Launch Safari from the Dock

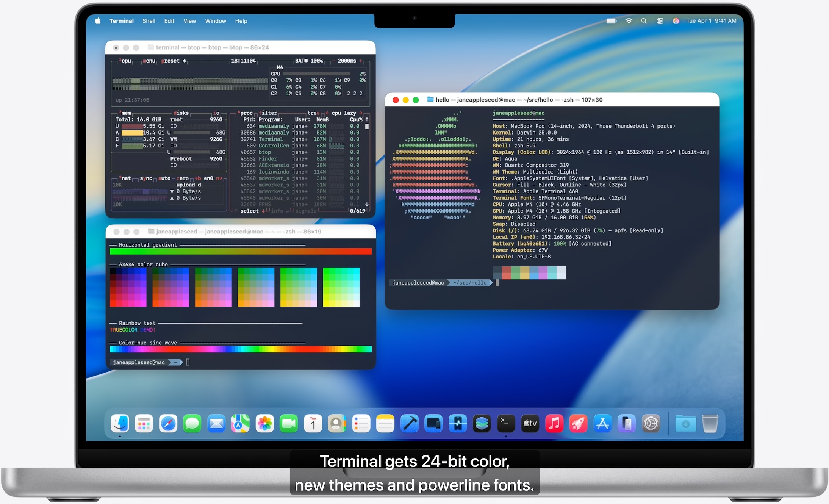click(168, 423)
